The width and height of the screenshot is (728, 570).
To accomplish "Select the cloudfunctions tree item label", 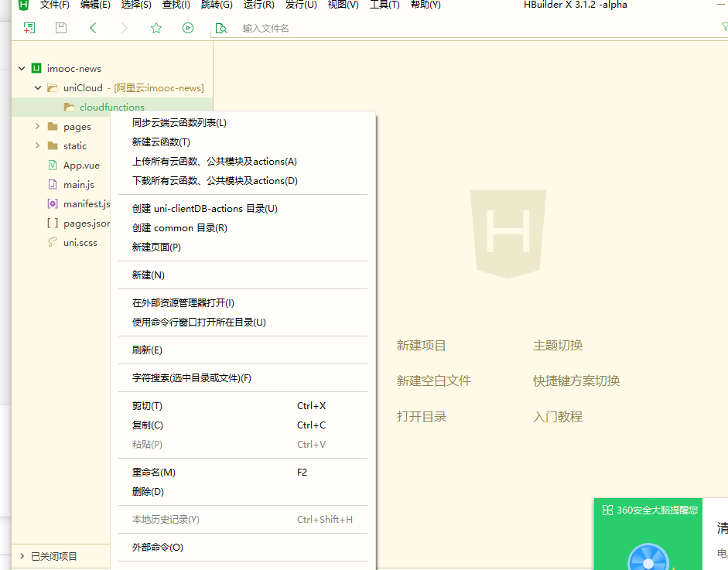I will 112,108.
